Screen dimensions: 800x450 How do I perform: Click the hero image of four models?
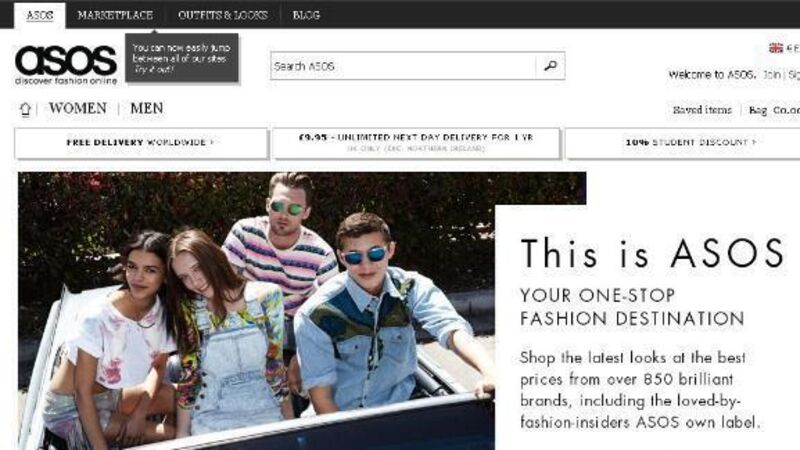(x=256, y=311)
